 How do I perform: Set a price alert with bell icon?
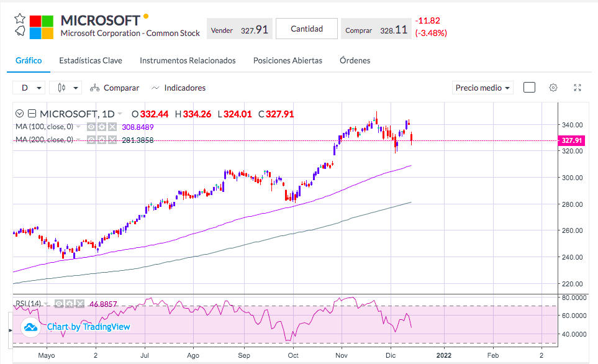click(x=20, y=31)
